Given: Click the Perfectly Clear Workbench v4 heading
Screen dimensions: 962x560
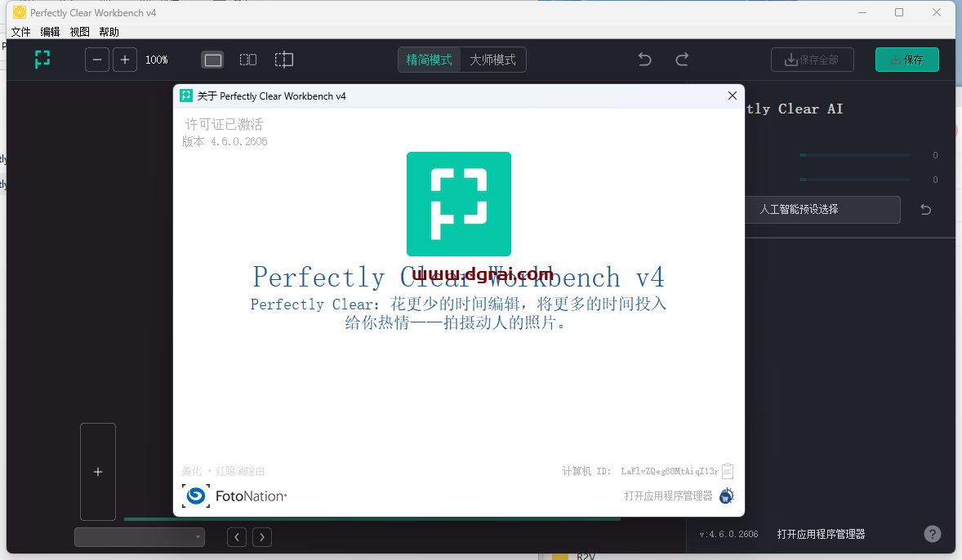Looking at the screenshot, I should click(459, 278).
